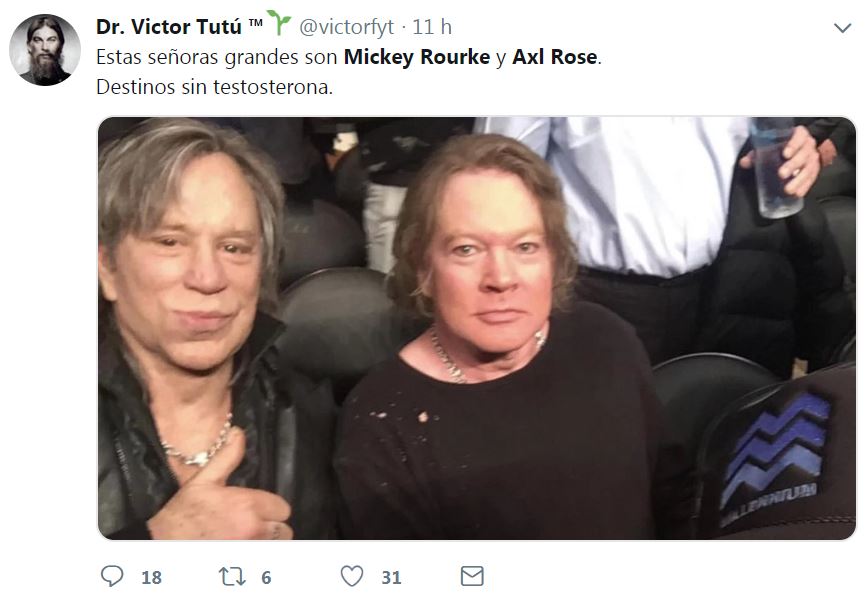Select the bold Axl Rose text
Image resolution: width=867 pixels, height=597 pixels.
[555, 57]
